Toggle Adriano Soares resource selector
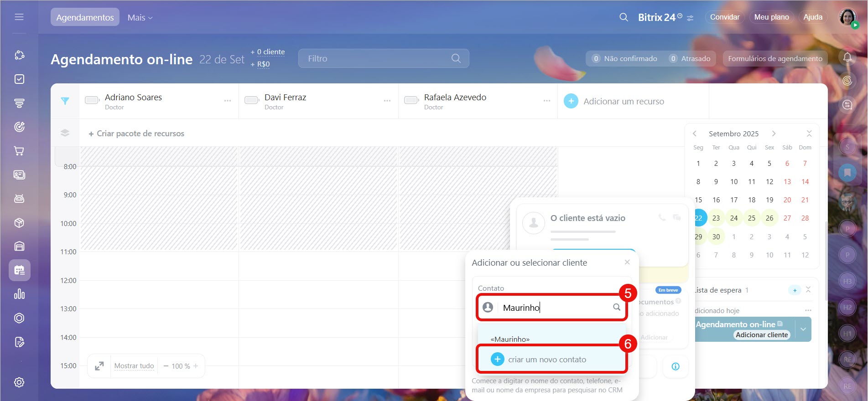This screenshot has width=868, height=401. [x=92, y=100]
